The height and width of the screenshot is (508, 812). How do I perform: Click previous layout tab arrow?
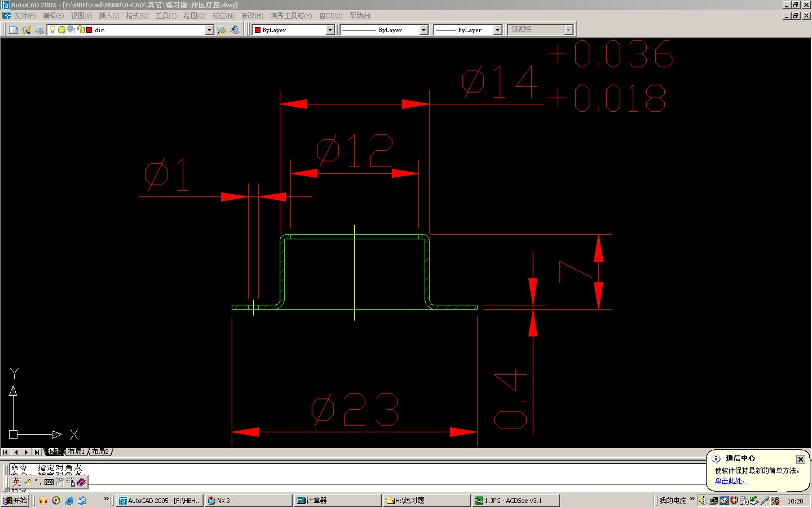point(16,452)
